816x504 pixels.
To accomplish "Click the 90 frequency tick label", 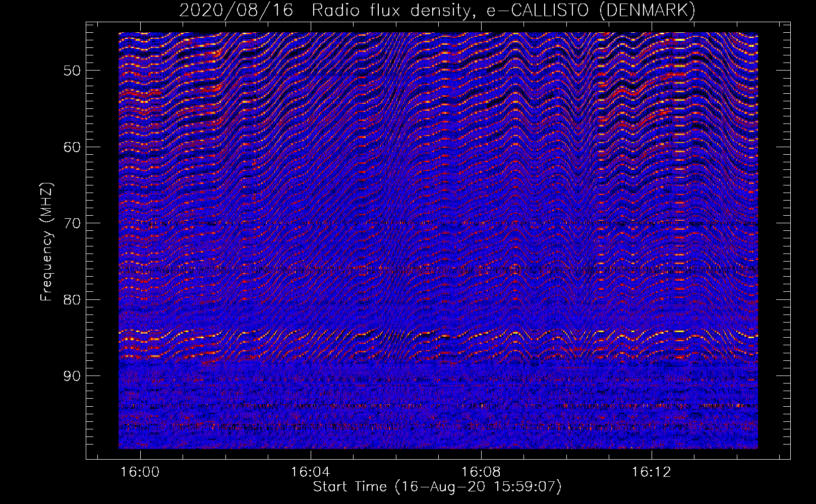I will coord(72,376).
